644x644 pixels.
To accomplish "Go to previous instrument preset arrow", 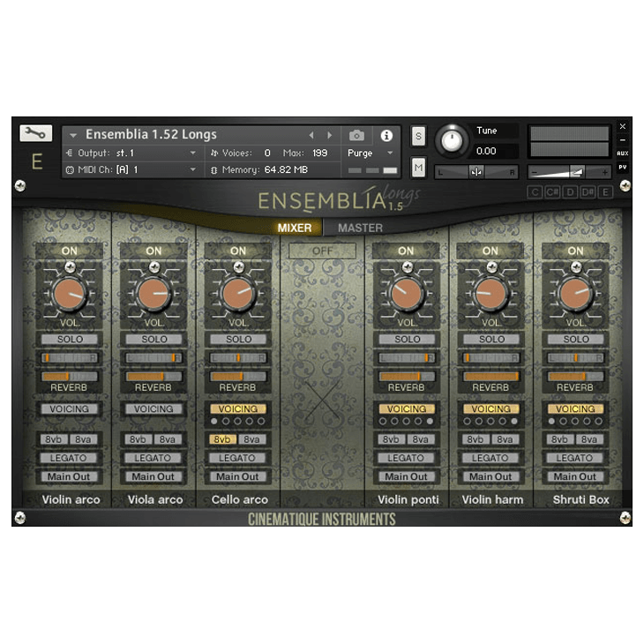I will tap(311, 135).
